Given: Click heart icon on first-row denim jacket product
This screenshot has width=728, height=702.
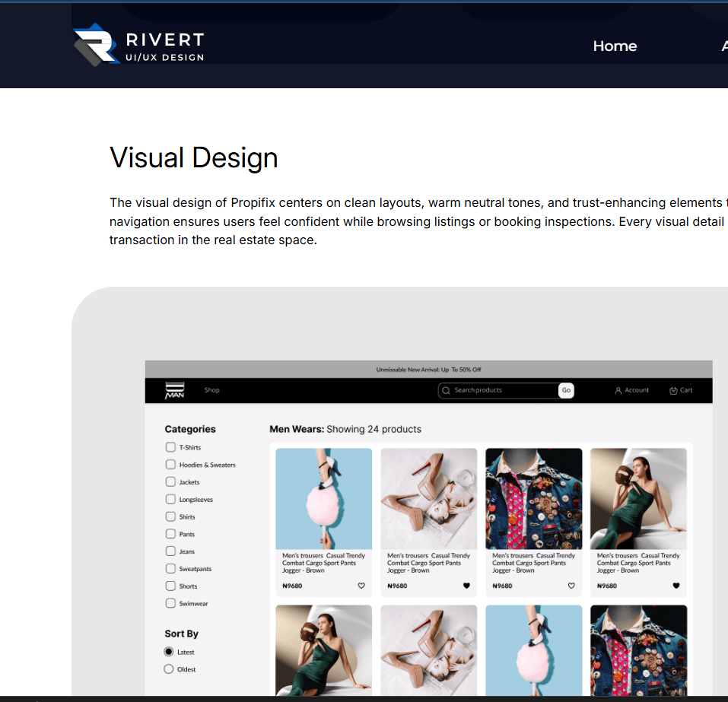Looking at the screenshot, I should [571, 586].
